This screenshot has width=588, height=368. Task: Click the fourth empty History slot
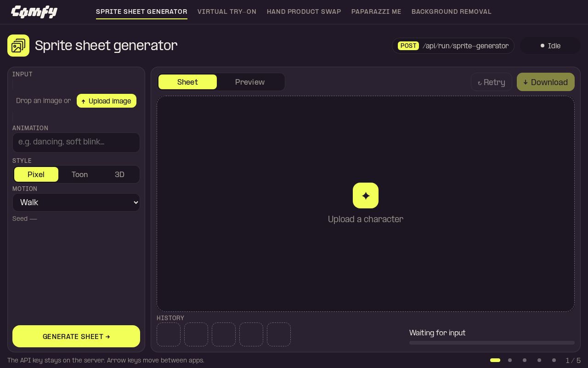251,334
